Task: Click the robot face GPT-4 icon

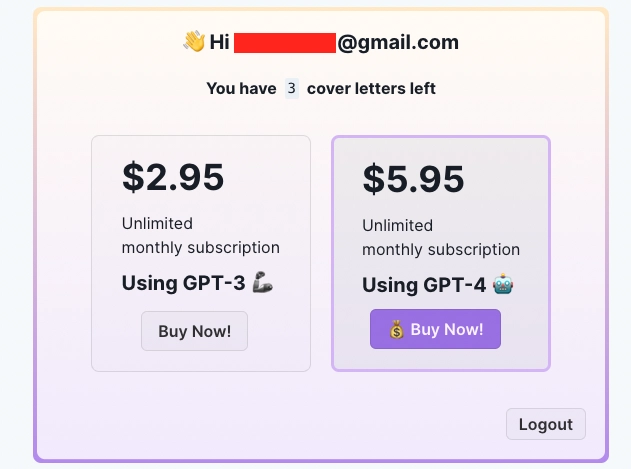Action: (503, 284)
